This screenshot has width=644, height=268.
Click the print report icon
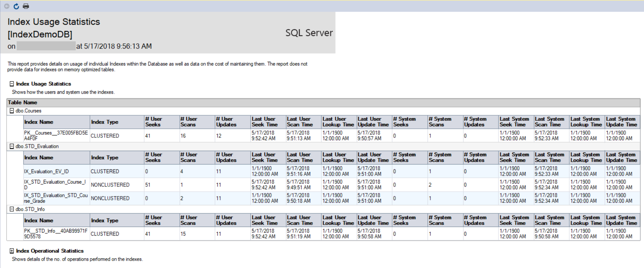(x=26, y=6)
